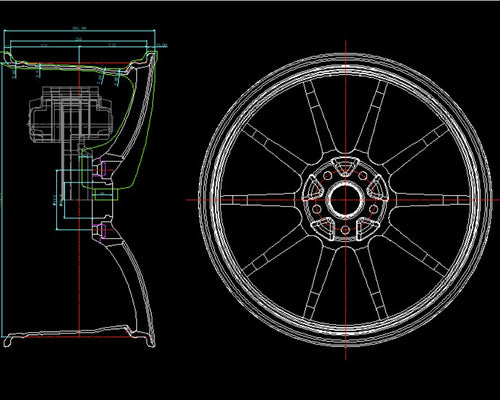This screenshot has width=500, height=400.
Task: Pick the bottom lug bolt hole on hub
Action: click(x=346, y=229)
